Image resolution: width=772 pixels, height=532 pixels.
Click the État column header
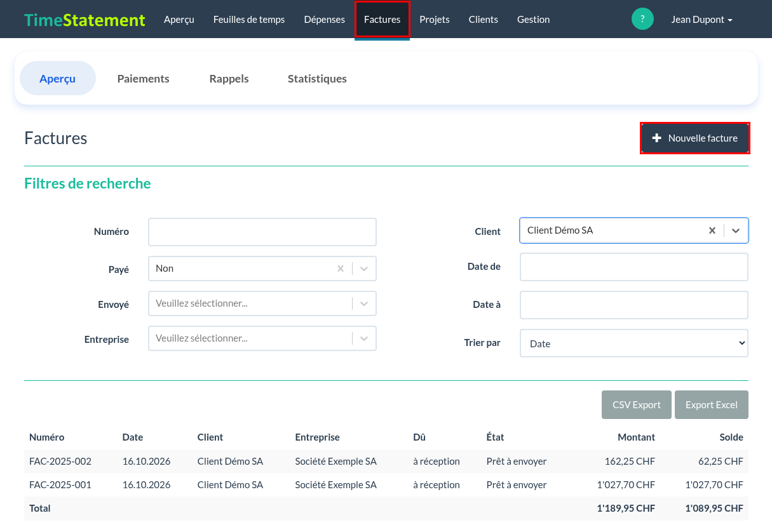(x=495, y=437)
